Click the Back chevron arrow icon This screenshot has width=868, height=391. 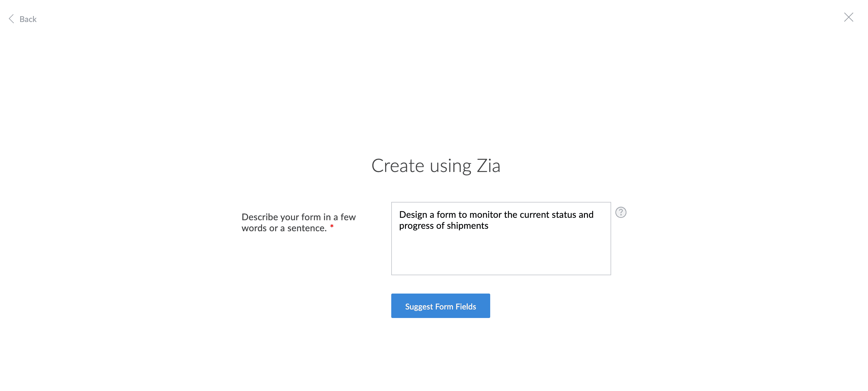coord(11,19)
